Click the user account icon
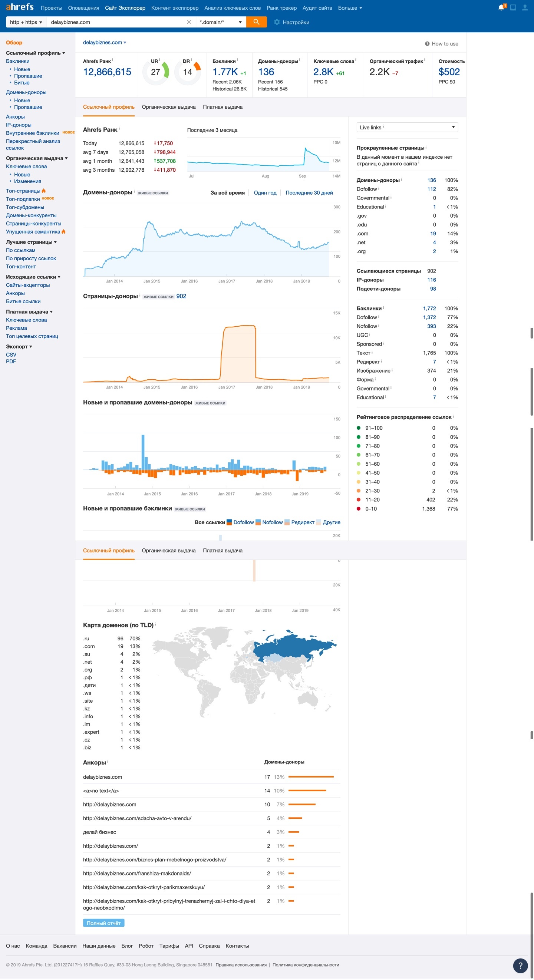 pyautogui.click(x=524, y=8)
